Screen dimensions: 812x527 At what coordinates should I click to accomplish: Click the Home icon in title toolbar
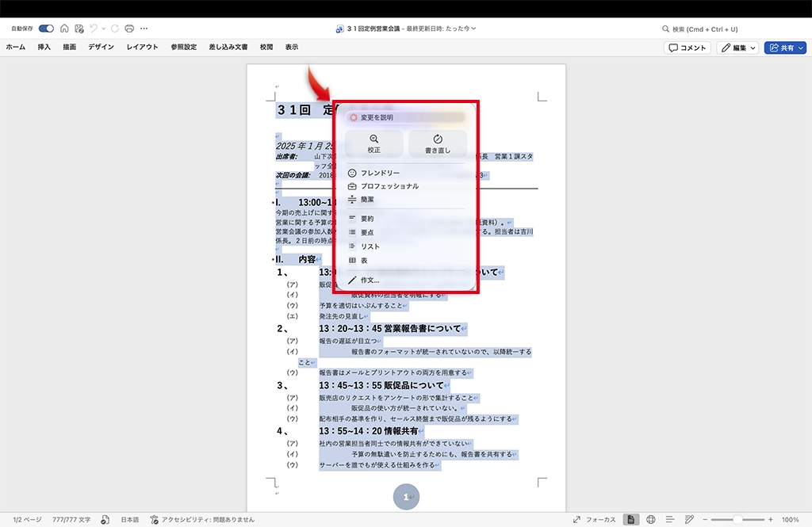pos(64,29)
